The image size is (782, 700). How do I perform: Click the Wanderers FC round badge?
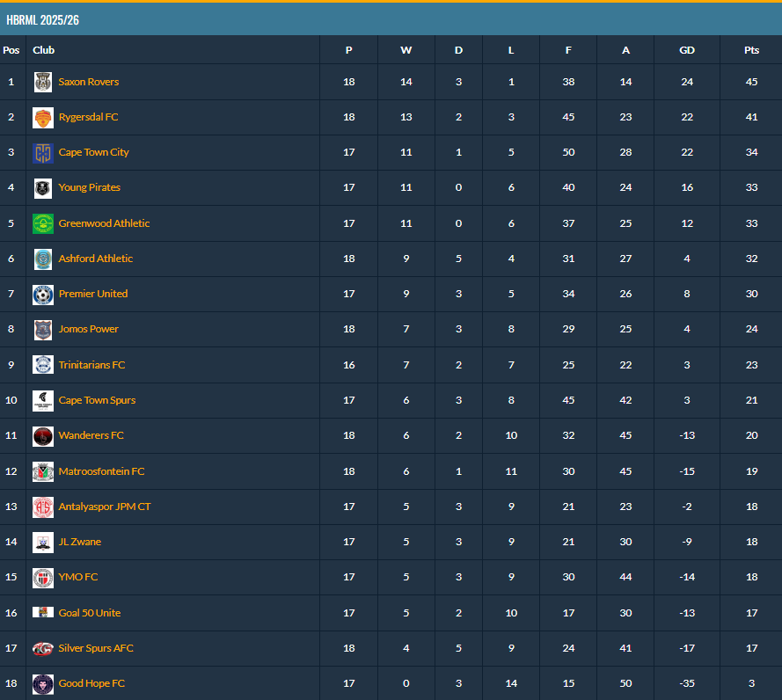(42, 435)
